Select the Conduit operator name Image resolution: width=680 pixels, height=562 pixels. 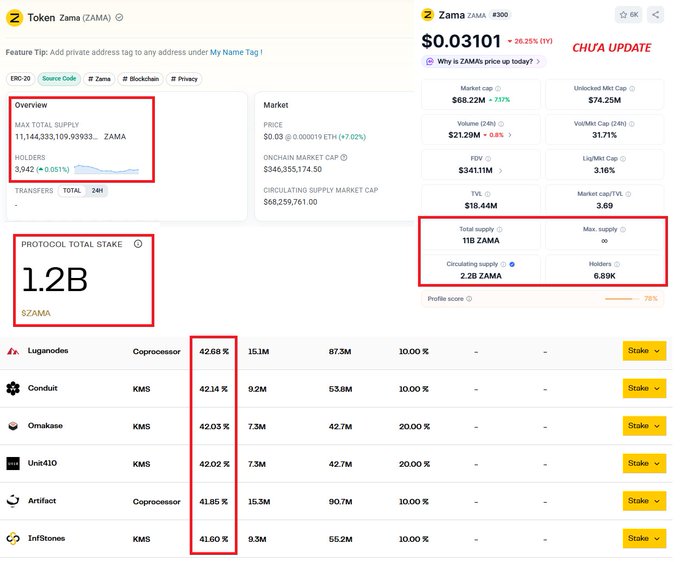[42, 388]
